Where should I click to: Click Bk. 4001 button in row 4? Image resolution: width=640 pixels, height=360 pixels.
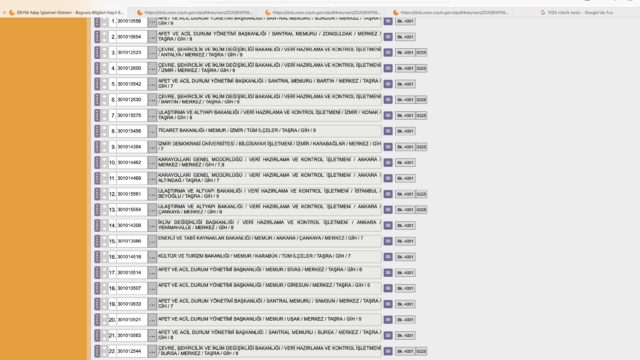[405, 68]
